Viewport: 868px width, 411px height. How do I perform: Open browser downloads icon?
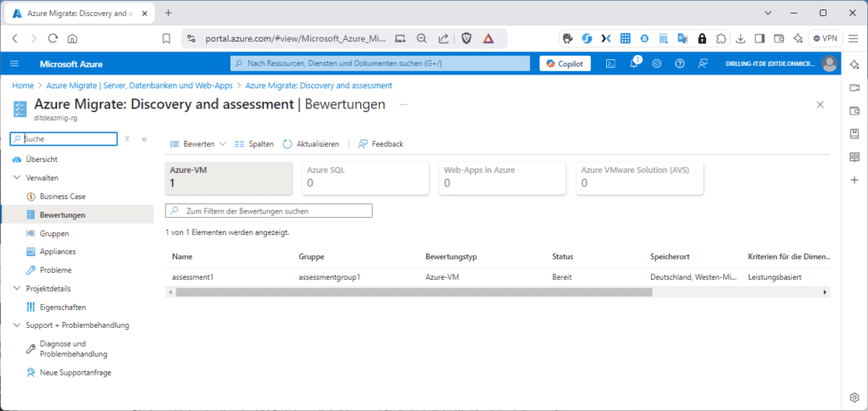coord(741,39)
